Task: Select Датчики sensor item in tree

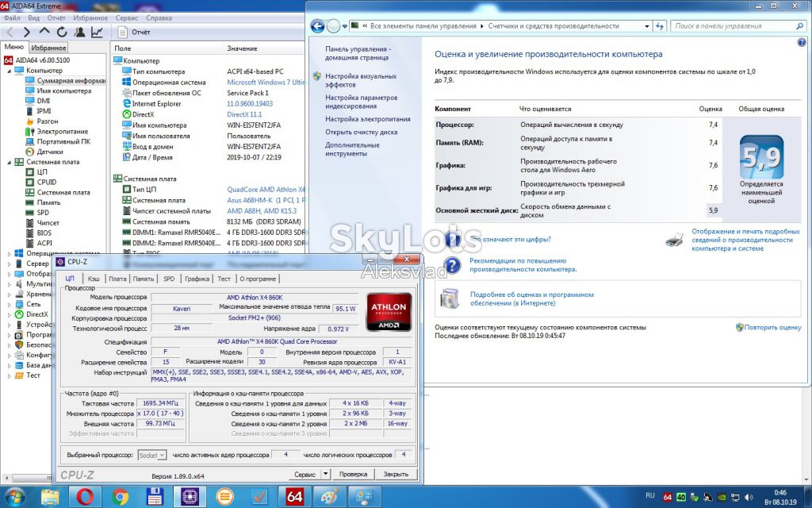Action: pyautogui.click(x=44, y=152)
